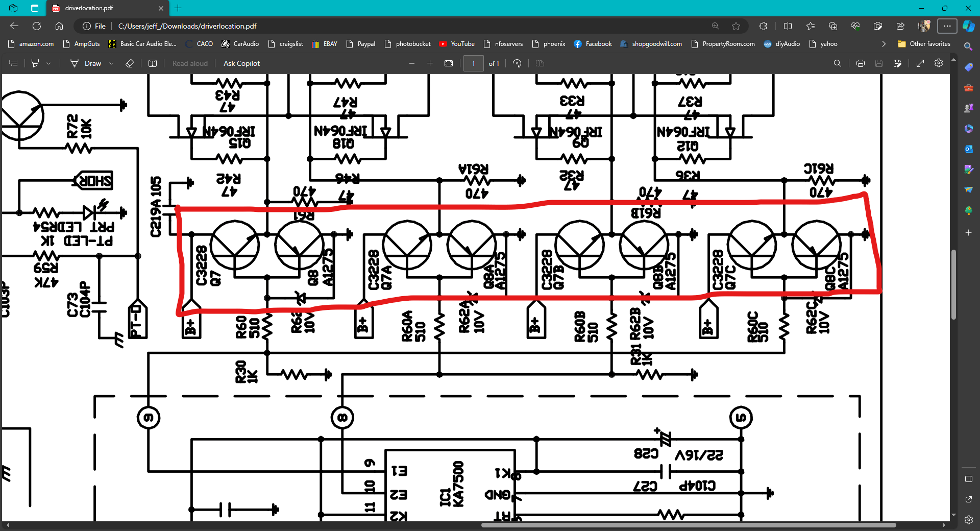Open PDF viewer settings gear
This screenshot has height=531, width=980.
[x=939, y=63]
